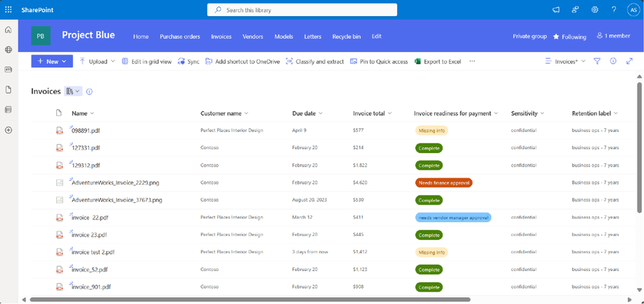Click Missing info pill for 098891.pdf
Viewport: 644px width, 304px height.
coord(431,130)
